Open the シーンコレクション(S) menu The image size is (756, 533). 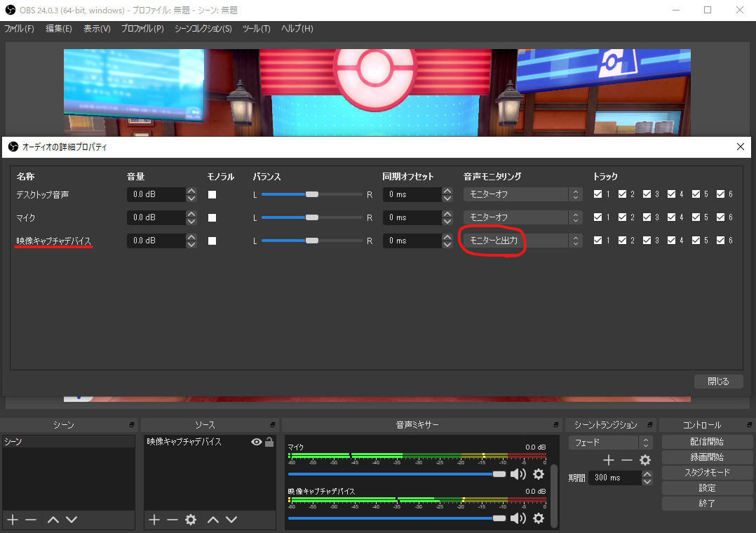[203, 29]
